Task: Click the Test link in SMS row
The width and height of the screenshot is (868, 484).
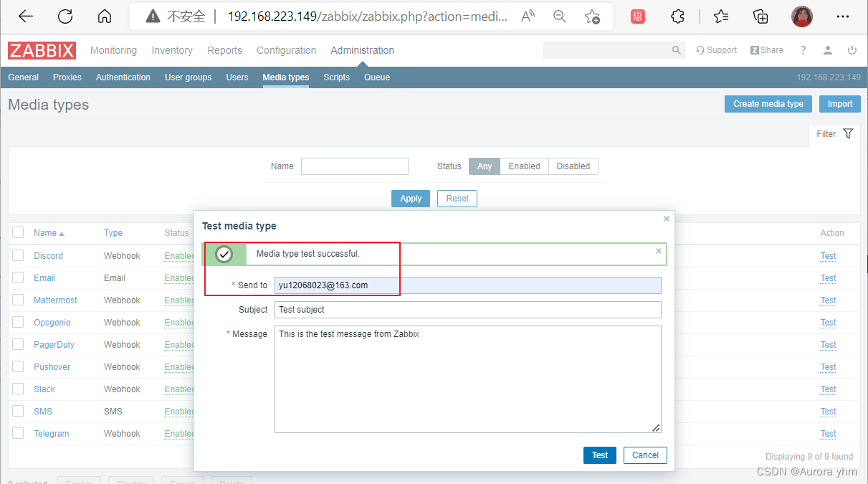Action: click(829, 412)
